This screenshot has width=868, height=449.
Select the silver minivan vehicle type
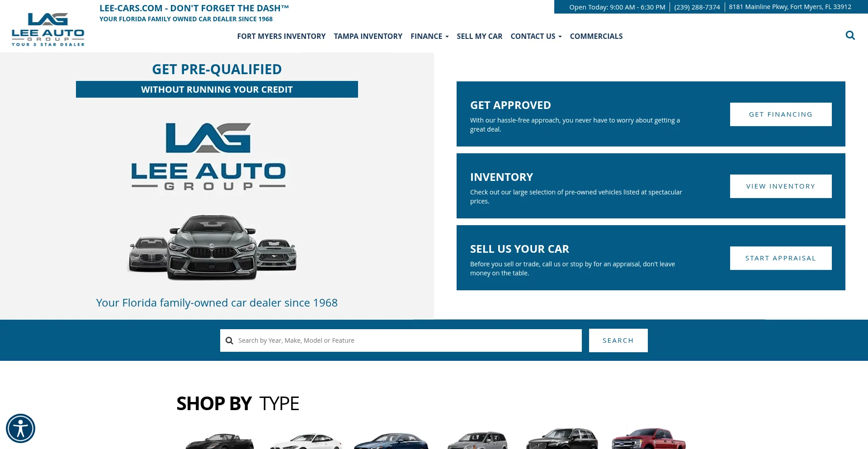click(477, 440)
